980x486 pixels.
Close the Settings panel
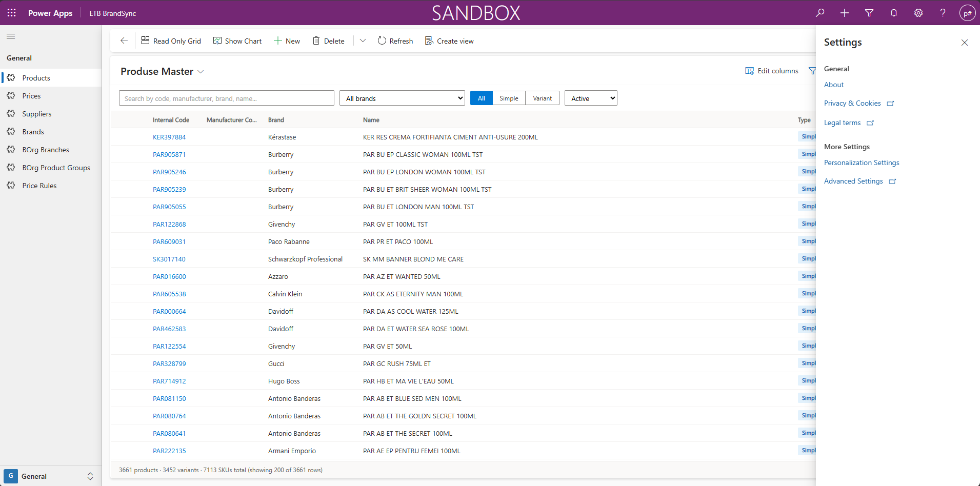click(965, 43)
